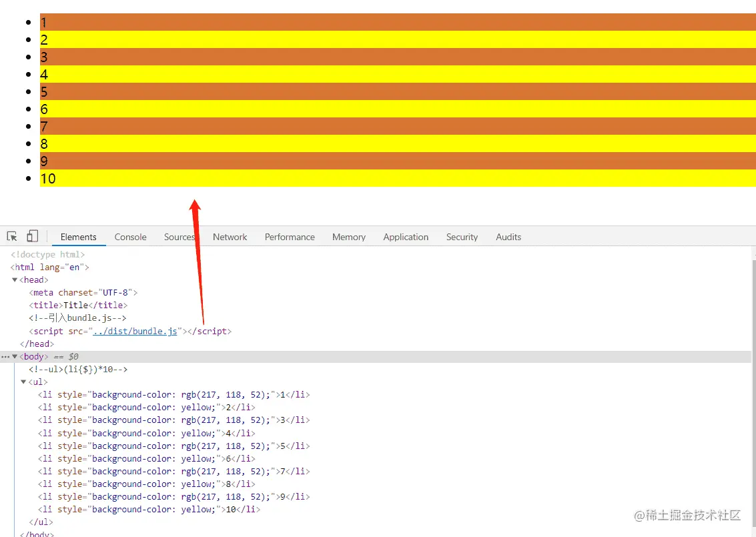The height and width of the screenshot is (537, 756).
Task: Click list item 8 on the page
Action: tap(398, 143)
